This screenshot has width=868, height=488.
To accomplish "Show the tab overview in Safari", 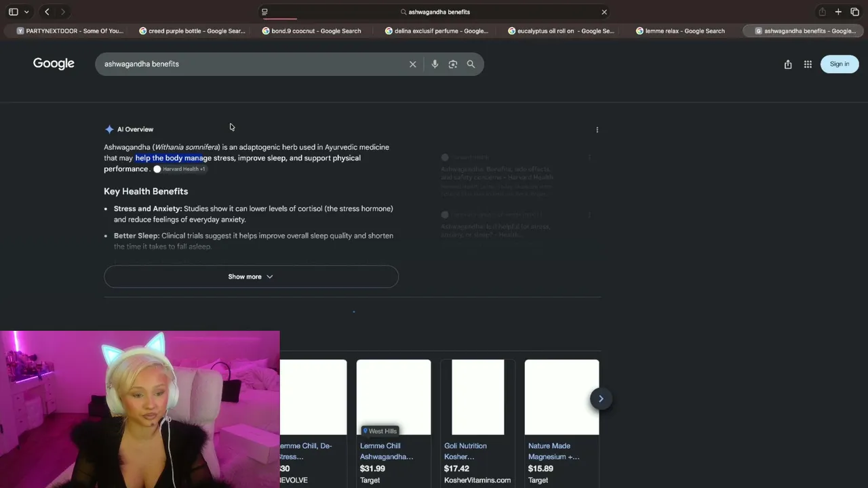I will [854, 12].
